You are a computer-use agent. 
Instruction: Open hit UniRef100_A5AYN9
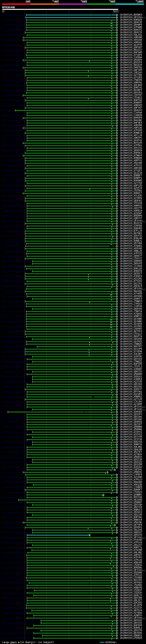pos(131,163)
